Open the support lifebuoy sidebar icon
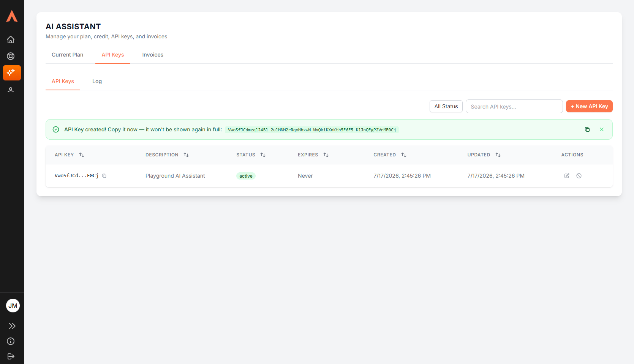634x364 pixels. click(x=11, y=56)
